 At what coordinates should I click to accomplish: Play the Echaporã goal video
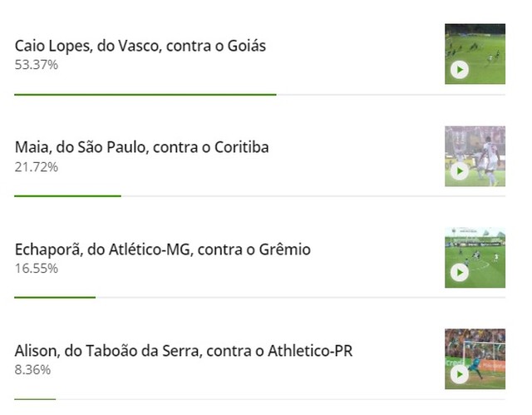[x=459, y=273]
